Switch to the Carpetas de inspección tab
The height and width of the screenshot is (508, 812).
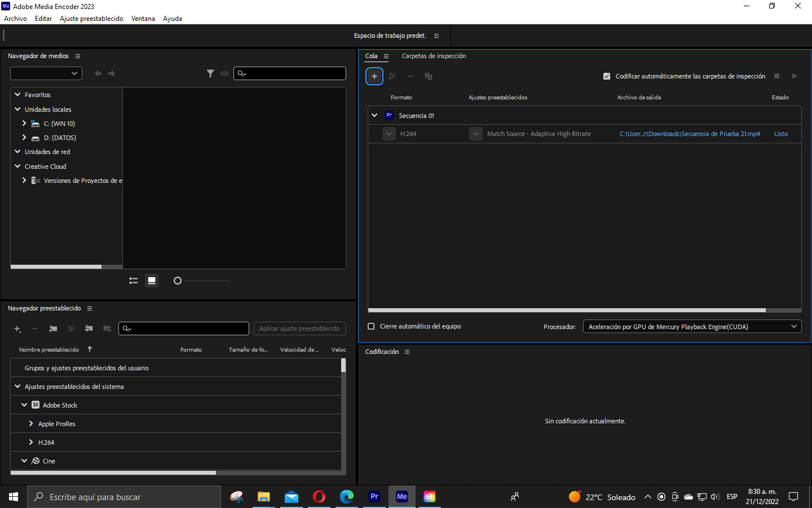point(434,56)
